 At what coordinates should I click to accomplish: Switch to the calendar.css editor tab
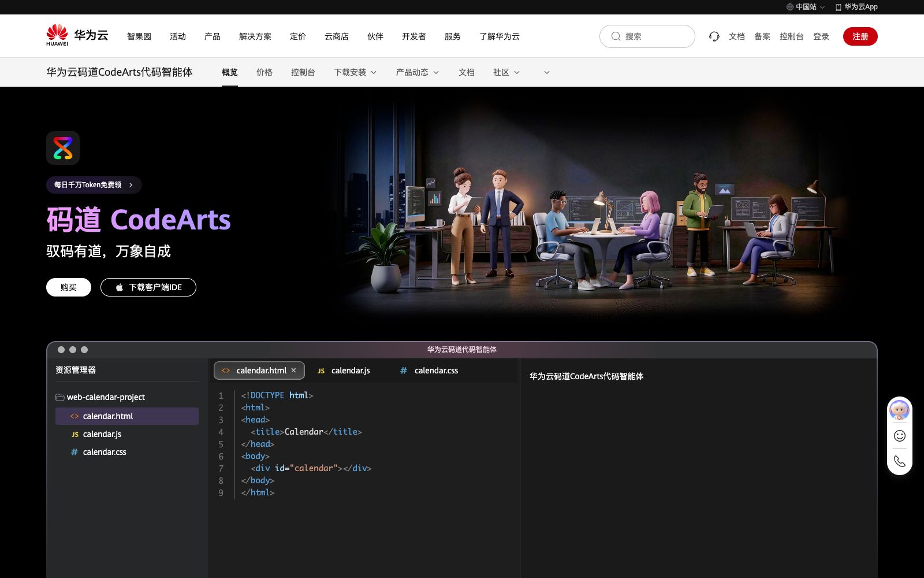[x=429, y=370]
